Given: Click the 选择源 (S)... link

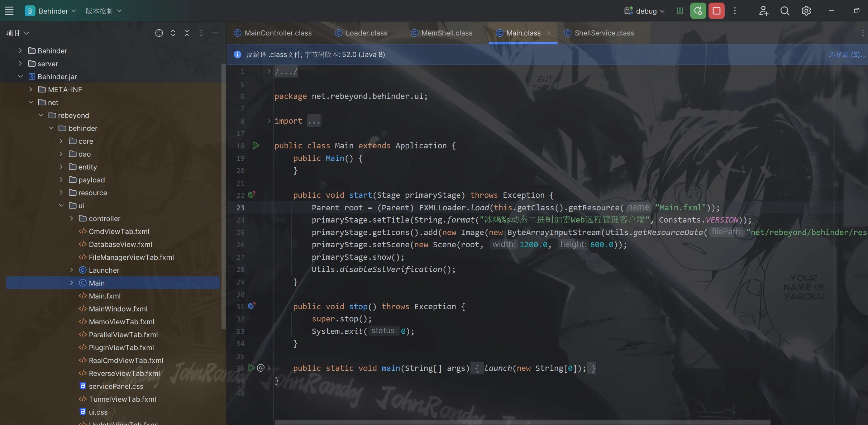Looking at the screenshot, I should [846, 54].
